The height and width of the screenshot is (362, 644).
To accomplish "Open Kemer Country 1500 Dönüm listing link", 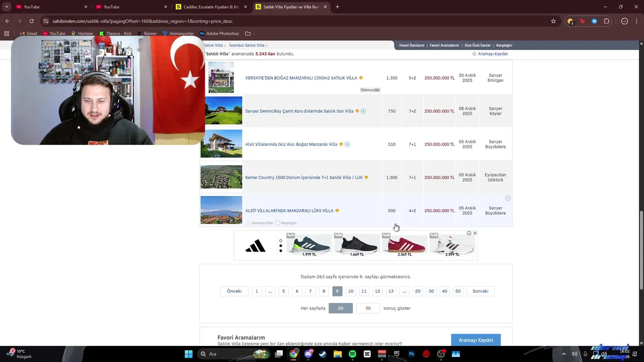I will [x=304, y=177].
